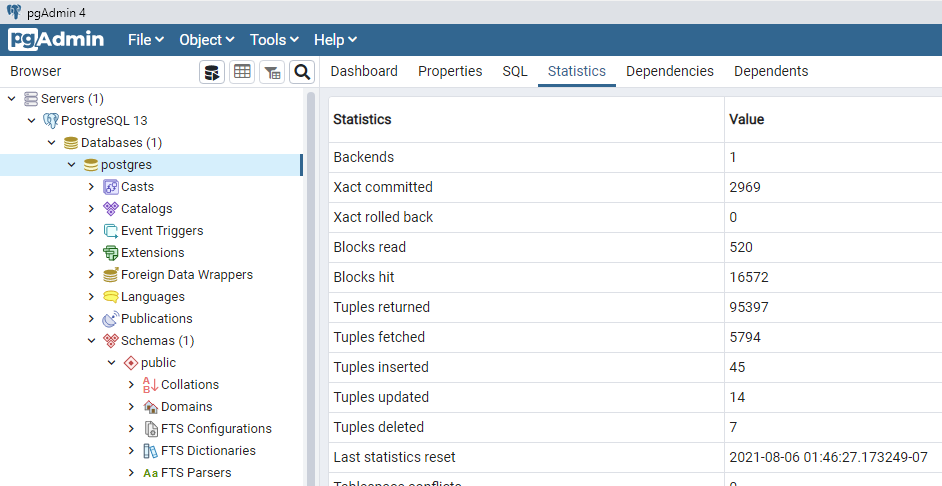
Task: Click the FTS Parsers node icon
Action: pyautogui.click(x=150, y=473)
